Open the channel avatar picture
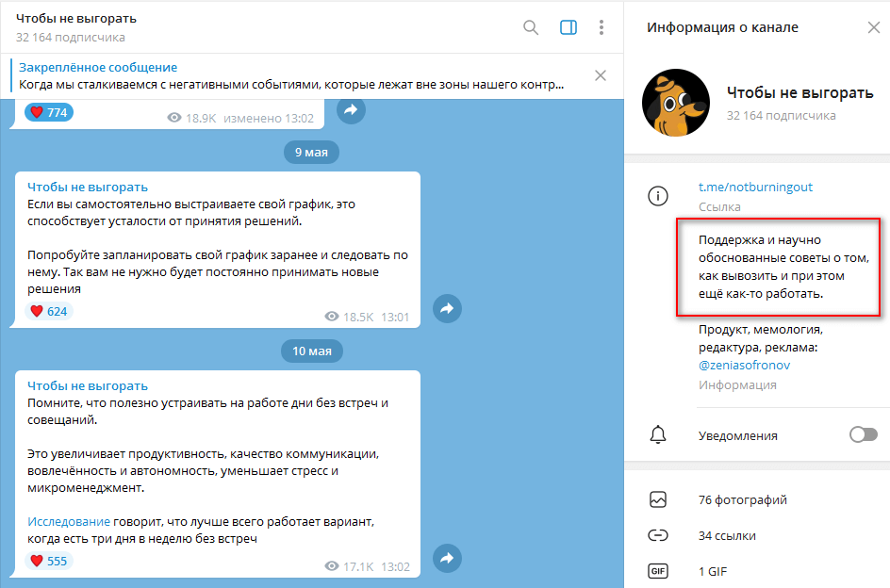 (x=676, y=101)
